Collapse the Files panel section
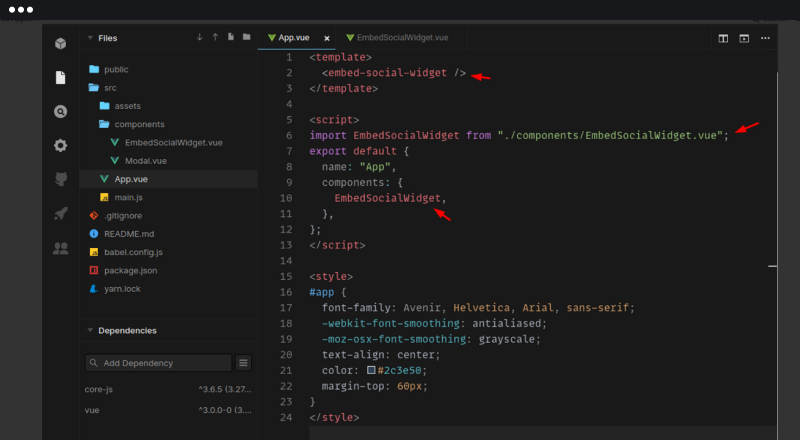800x440 pixels. point(90,38)
